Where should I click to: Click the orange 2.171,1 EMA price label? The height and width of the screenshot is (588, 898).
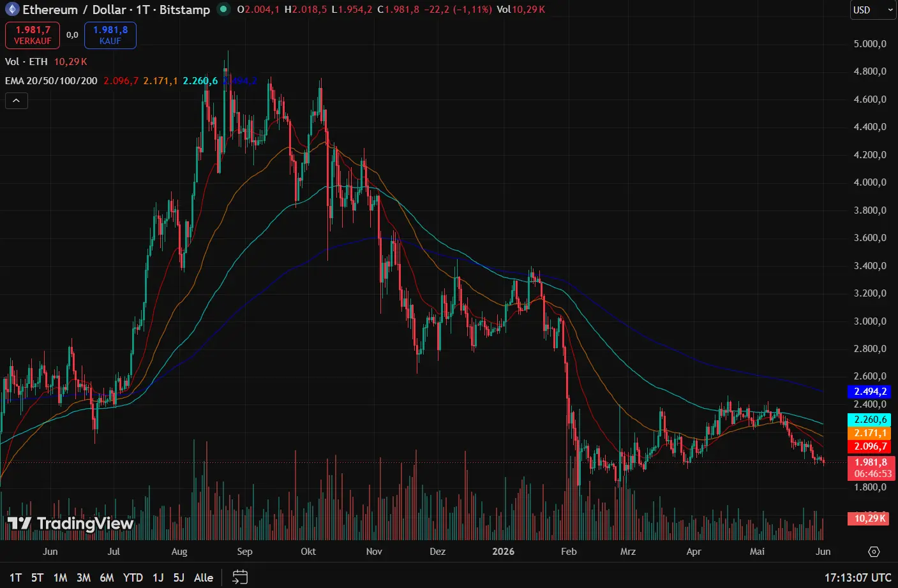tap(869, 433)
